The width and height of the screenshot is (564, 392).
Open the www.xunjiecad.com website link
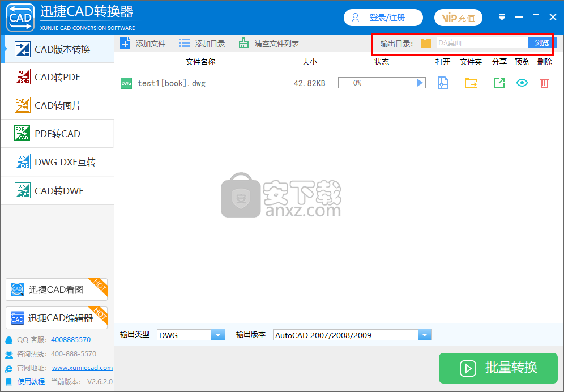(82, 368)
